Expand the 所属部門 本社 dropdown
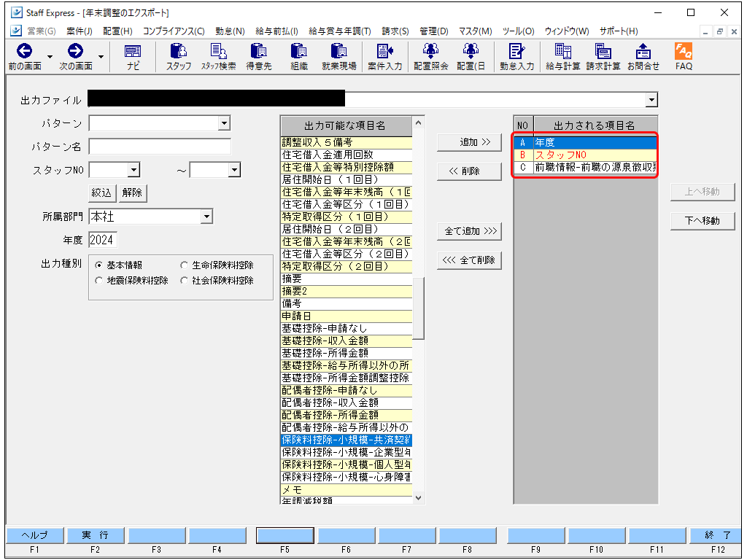 (206, 217)
